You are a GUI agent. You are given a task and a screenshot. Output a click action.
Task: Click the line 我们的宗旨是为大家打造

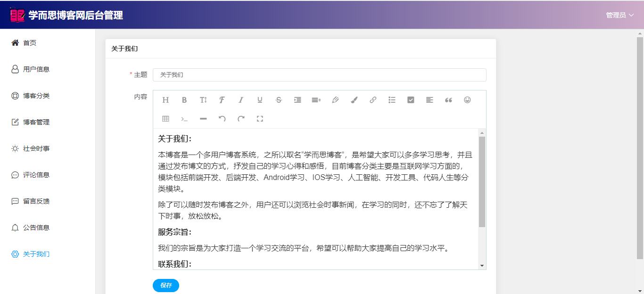tap(304, 248)
